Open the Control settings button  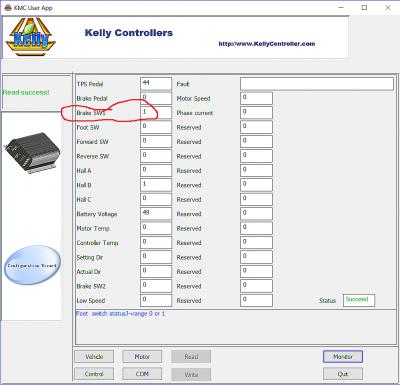94,374
